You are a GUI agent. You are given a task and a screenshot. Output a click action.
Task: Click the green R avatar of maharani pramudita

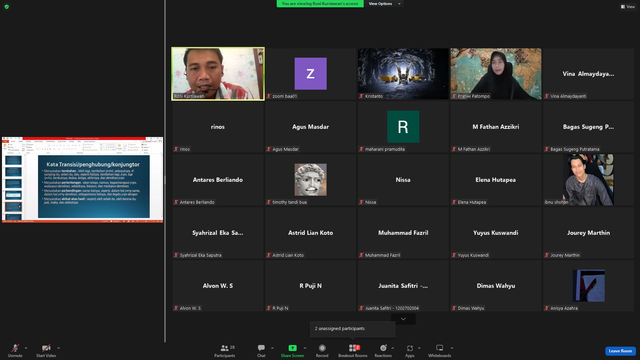point(403,127)
